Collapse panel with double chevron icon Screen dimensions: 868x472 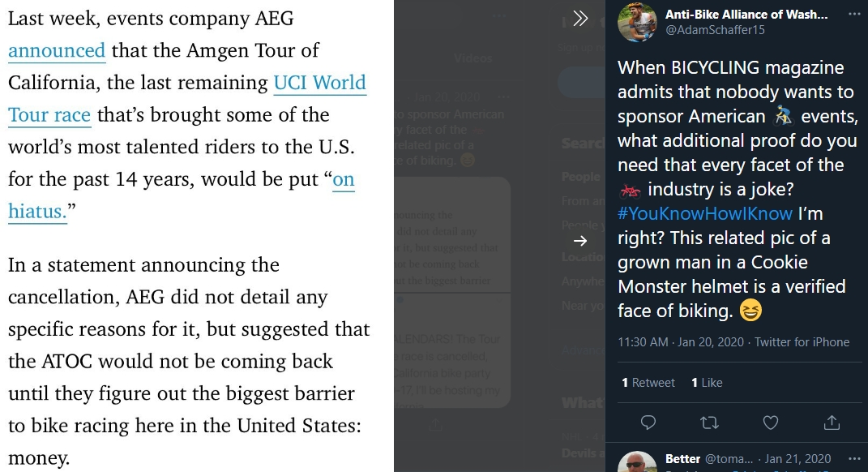[580, 19]
